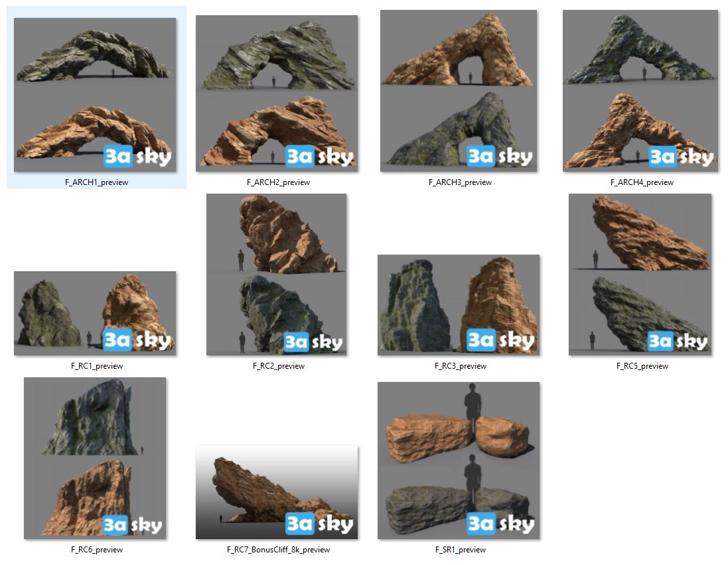Click the F_ARCH2_preview file name text
Screen dimensions: 728x565
[x=278, y=182]
